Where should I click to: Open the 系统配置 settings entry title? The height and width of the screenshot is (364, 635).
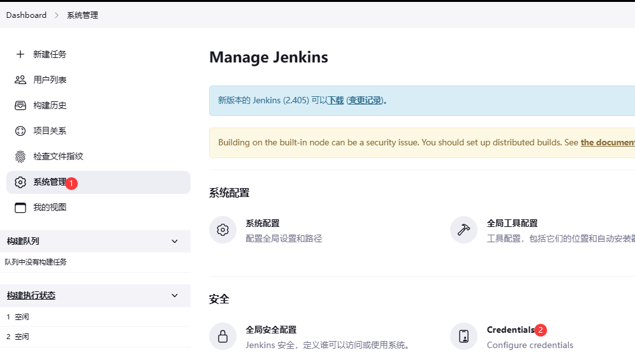263,224
